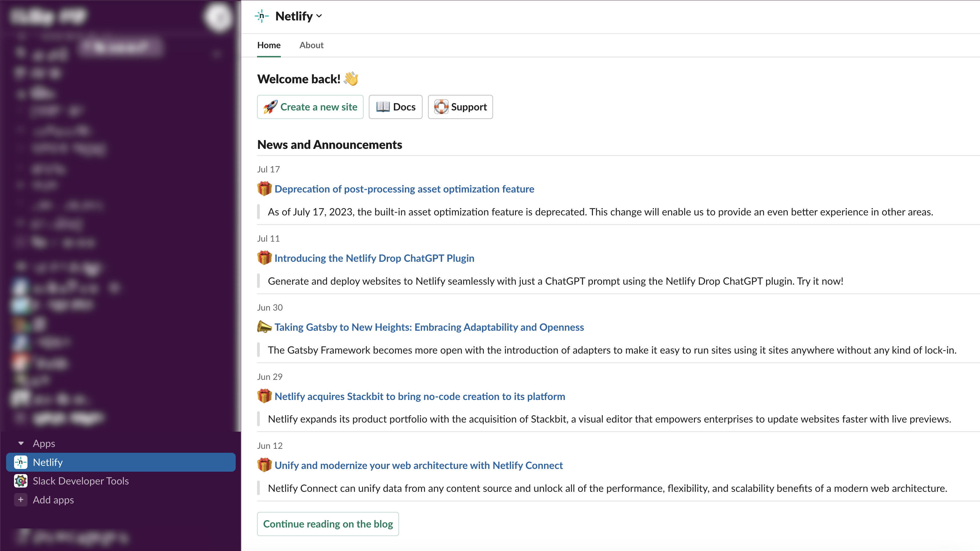Click the Jun 30 date label
980x551 pixels.
pos(270,307)
